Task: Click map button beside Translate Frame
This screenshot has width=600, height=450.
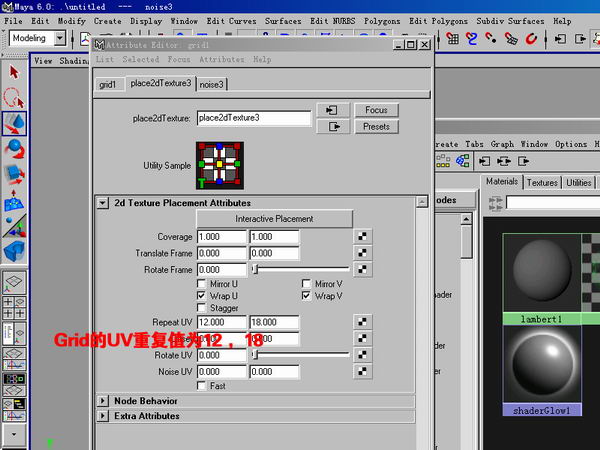Action: (x=362, y=253)
